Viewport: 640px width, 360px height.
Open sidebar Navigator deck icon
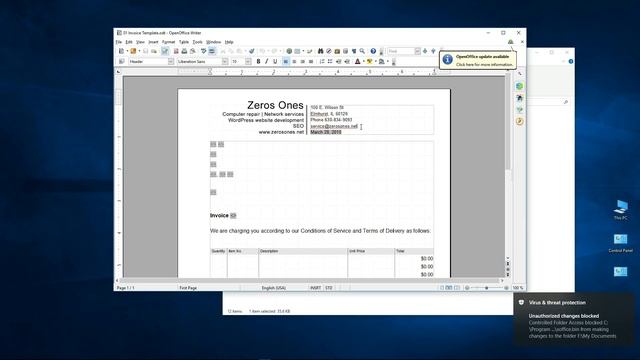(519, 121)
